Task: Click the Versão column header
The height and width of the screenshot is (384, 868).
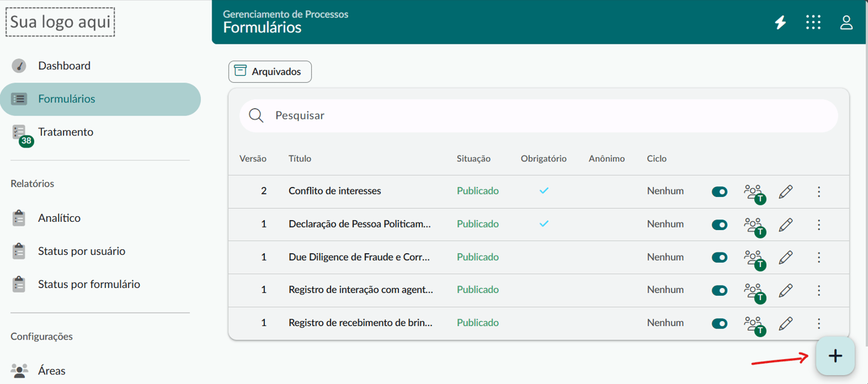Action: pos(253,159)
